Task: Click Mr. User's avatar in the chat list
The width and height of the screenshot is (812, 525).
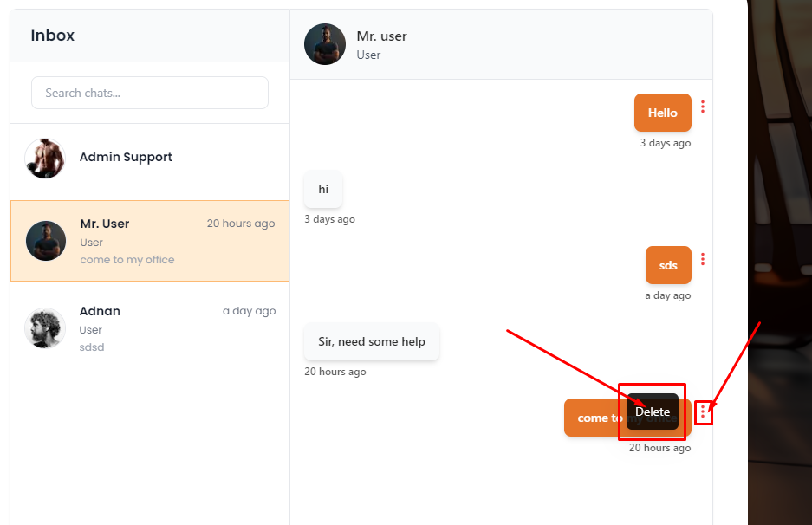Action: tap(46, 241)
